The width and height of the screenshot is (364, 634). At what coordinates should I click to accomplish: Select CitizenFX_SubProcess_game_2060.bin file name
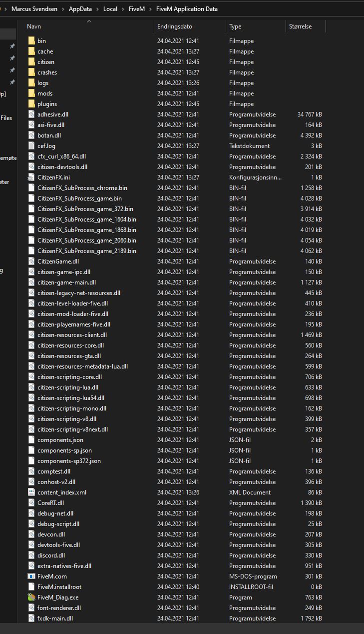pyautogui.click(x=87, y=240)
